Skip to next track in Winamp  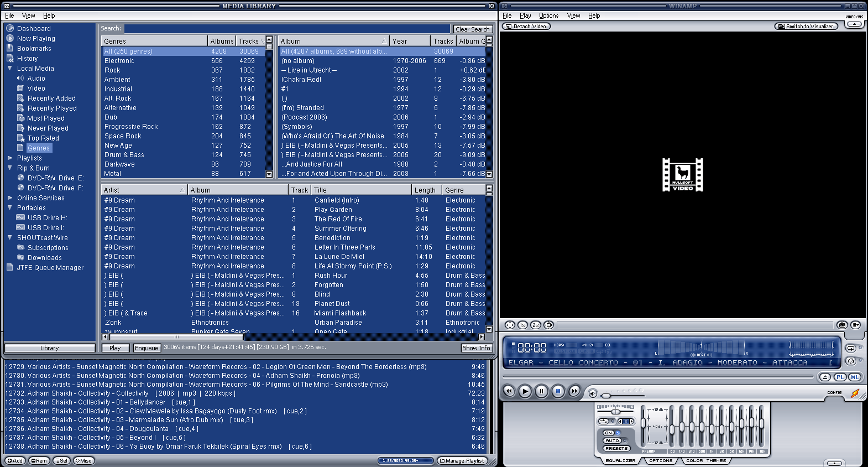(x=574, y=391)
